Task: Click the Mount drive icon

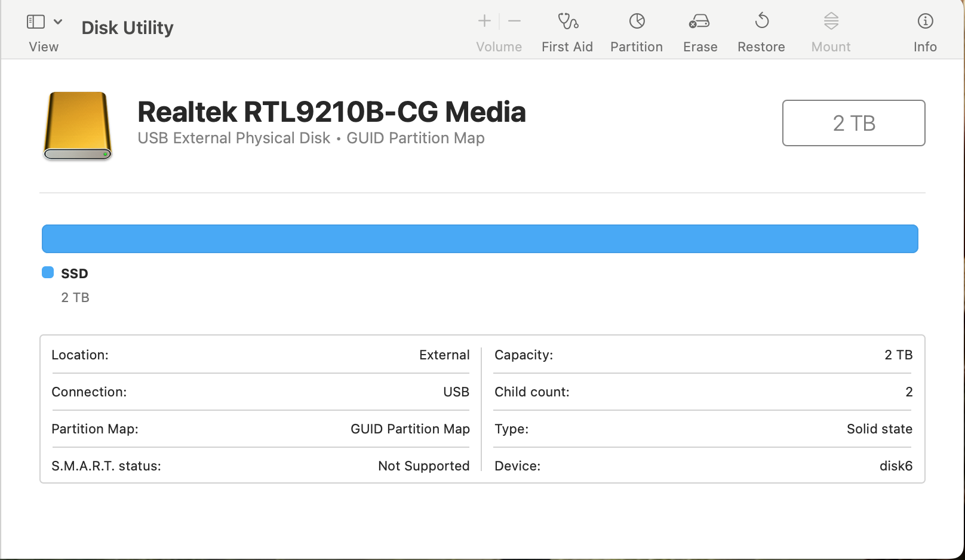Action: pos(831,21)
